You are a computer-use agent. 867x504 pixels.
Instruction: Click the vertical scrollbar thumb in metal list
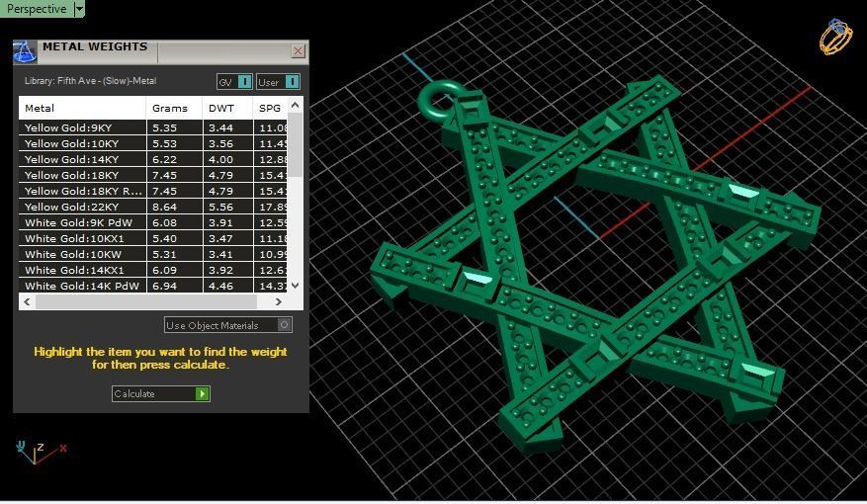click(296, 145)
